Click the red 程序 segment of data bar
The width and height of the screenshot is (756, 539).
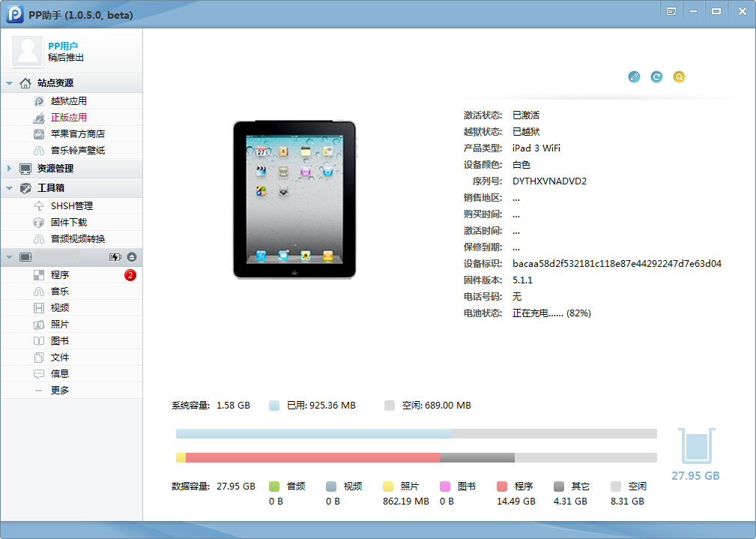tap(312, 457)
